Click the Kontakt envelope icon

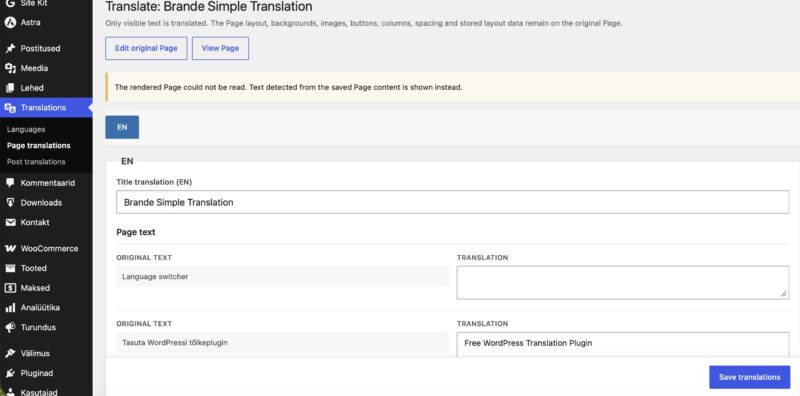[10, 222]
